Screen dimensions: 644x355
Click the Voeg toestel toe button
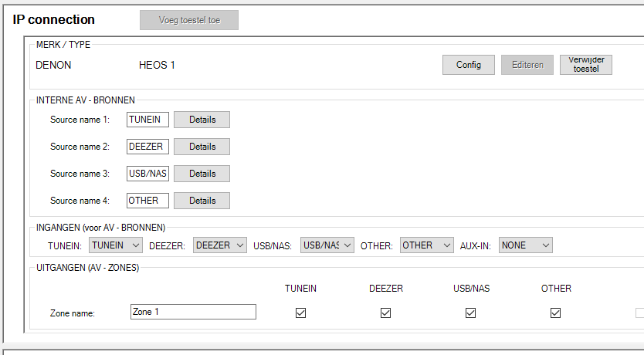[x=188, y=20]
